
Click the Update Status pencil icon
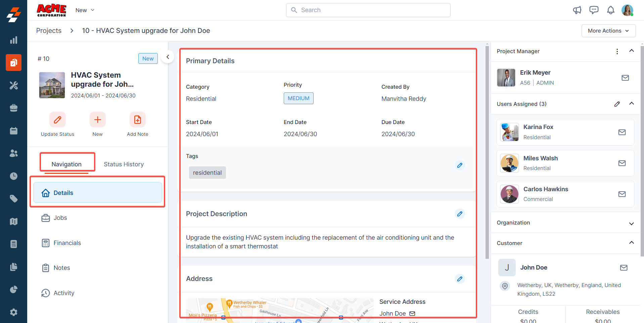[x=57, y=120]
